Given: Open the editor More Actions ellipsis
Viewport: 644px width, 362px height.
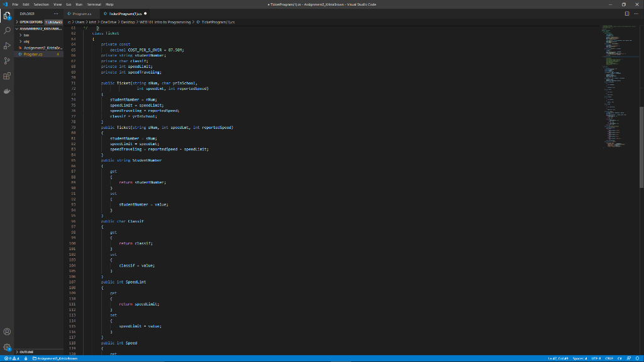Looking at the screenshot, I should [636, 14].
